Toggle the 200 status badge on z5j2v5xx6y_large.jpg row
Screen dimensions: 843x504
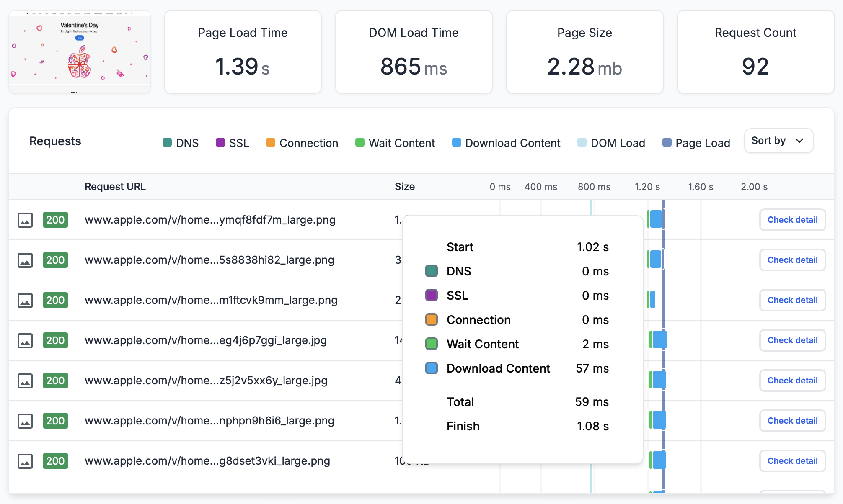tap(55, 381)
